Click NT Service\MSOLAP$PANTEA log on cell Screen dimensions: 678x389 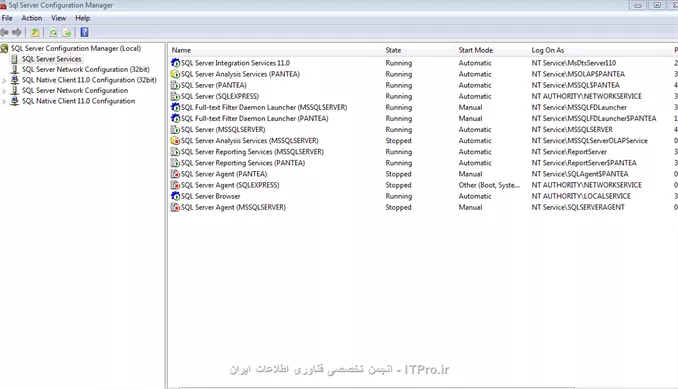click(x=578, y=74)
